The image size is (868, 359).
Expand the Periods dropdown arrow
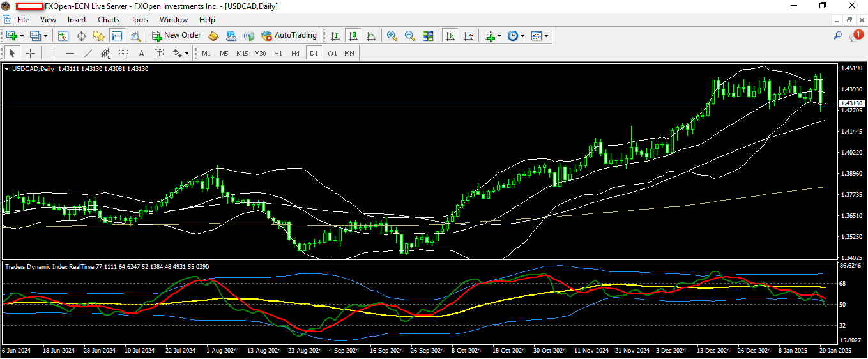[x=522, y=36]
